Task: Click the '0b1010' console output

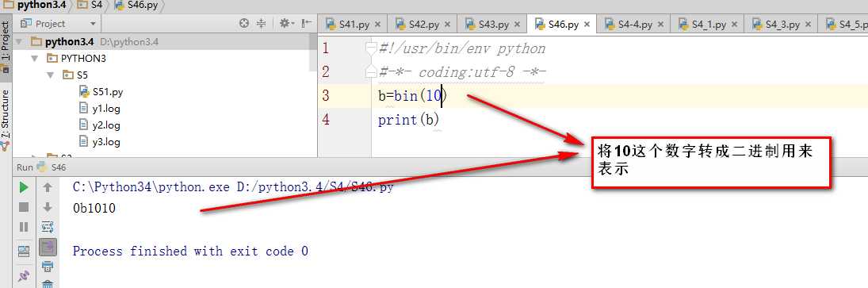Action: tap(94, 209)
